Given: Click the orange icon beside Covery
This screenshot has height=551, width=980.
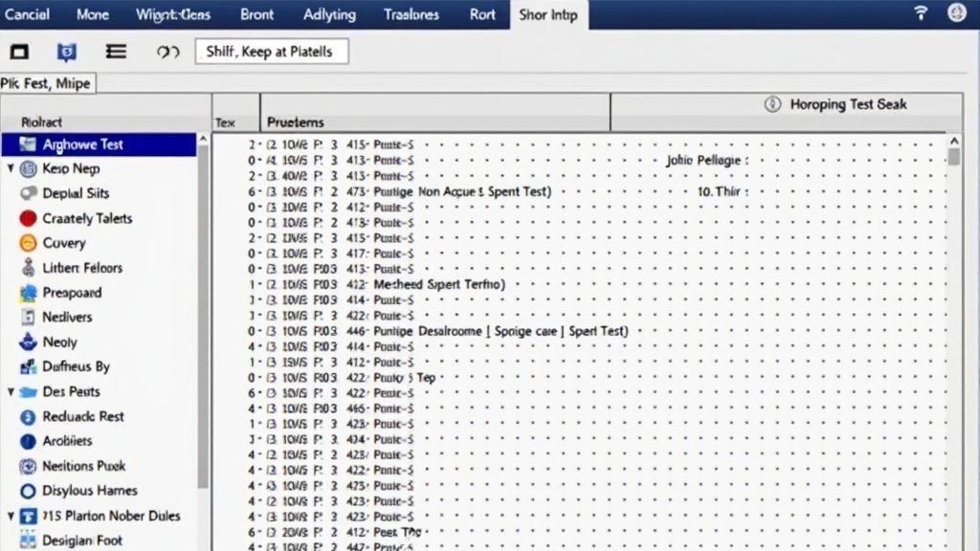Looking at the screenshot, I should click(x=28, y=243).
